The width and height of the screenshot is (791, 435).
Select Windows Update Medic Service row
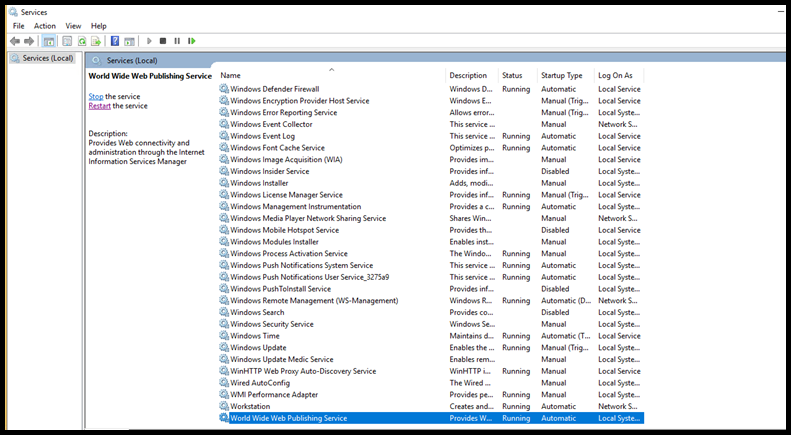[x=431, y=359]
